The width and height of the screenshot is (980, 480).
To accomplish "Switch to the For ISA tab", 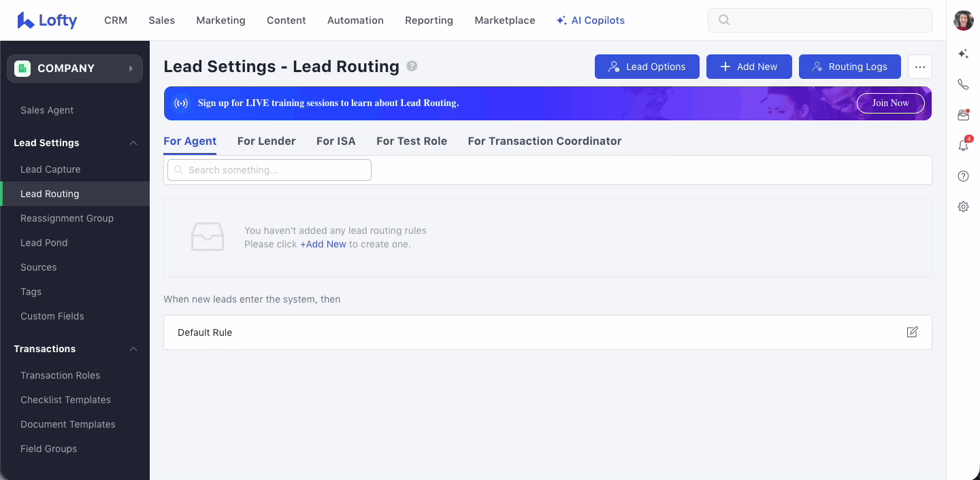I will pos(336,141).
